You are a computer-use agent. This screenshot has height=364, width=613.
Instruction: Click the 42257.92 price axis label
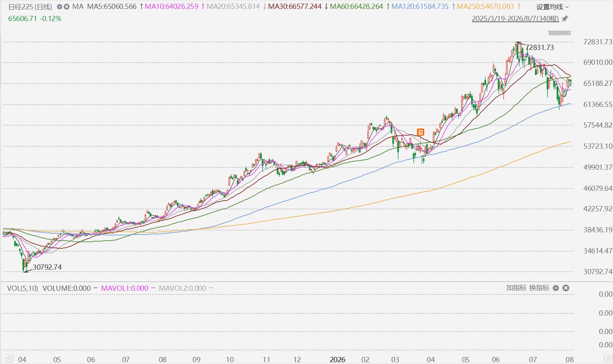598,209
